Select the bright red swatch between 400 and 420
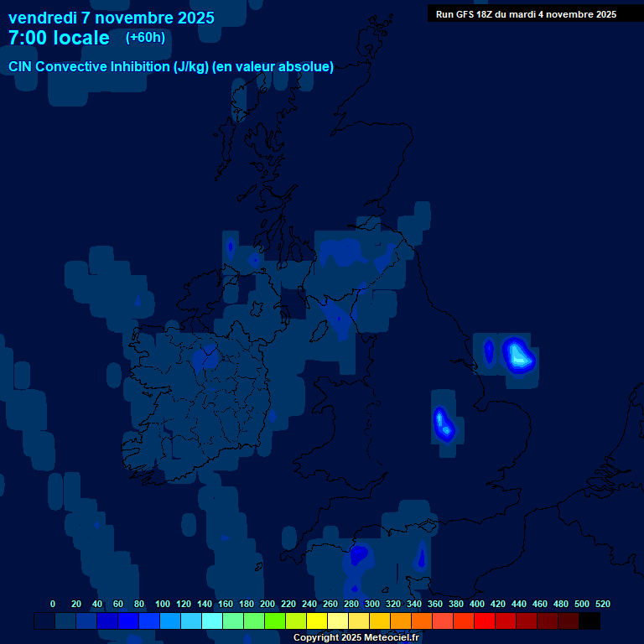Image resolution: width=644 pixels, height=644 pixels. click(485, 621)
